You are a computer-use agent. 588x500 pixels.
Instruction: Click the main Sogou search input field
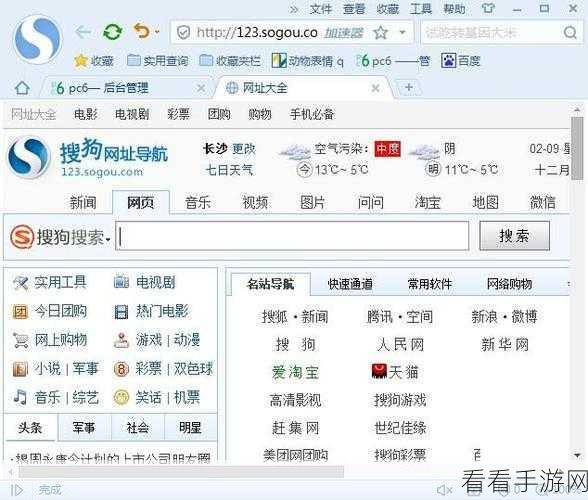292,236
